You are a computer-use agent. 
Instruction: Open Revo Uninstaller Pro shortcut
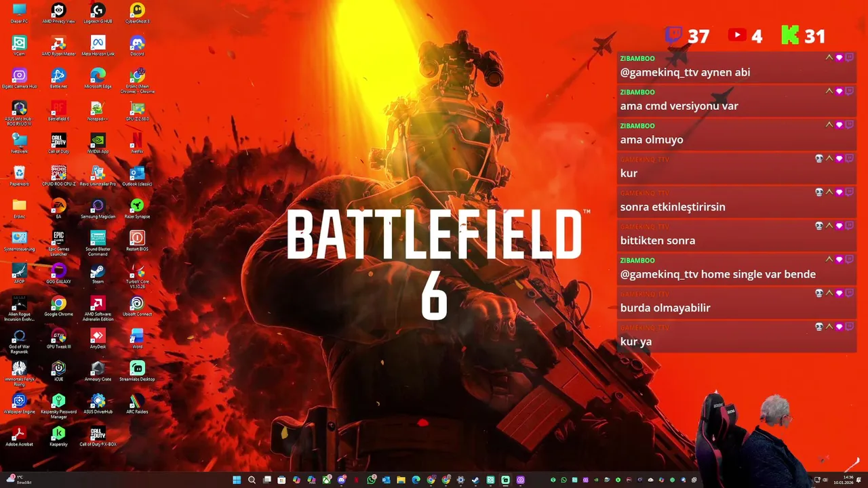click(x=98, y=176)
